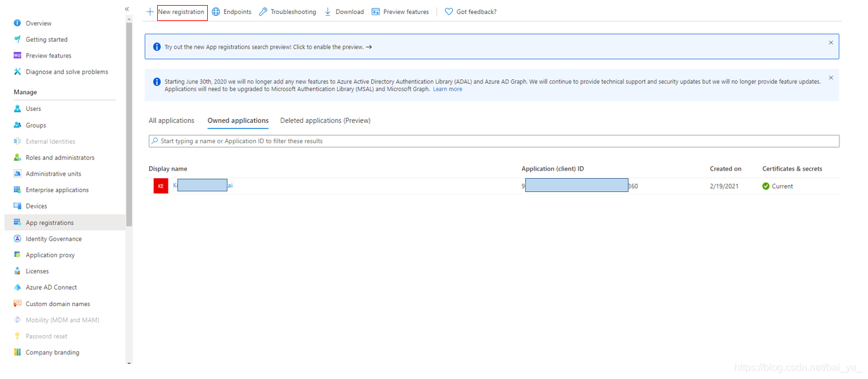The image size is (868, 379).
Task: Click the green check status icon
Action: click(766, 186)
